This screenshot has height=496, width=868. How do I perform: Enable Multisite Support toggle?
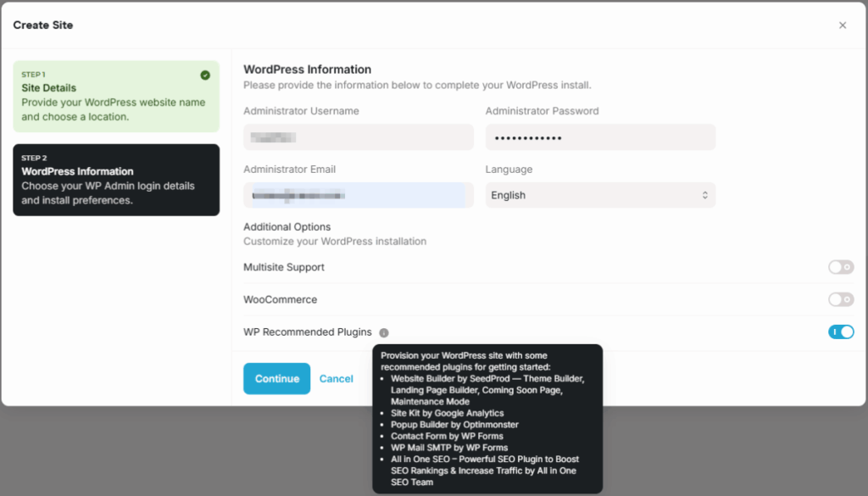pyautogui.click(x=841, y=267)
